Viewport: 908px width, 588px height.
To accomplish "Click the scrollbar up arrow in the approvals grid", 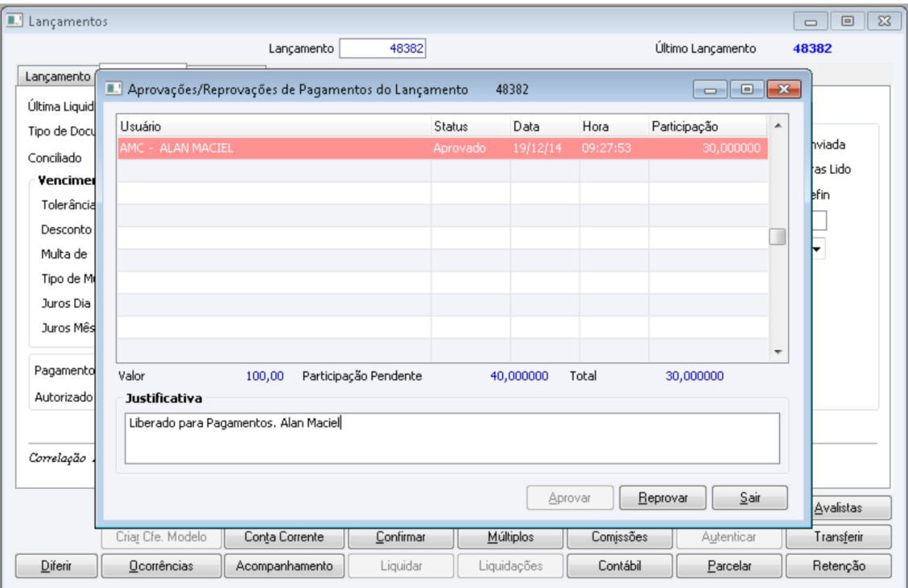I will tap(778, 125).
